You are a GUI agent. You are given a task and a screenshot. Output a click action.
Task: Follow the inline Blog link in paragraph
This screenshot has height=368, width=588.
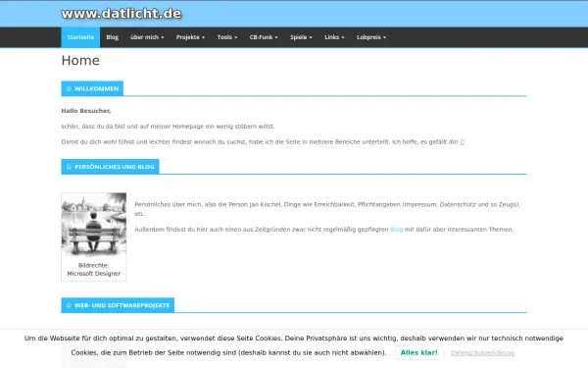396,229
